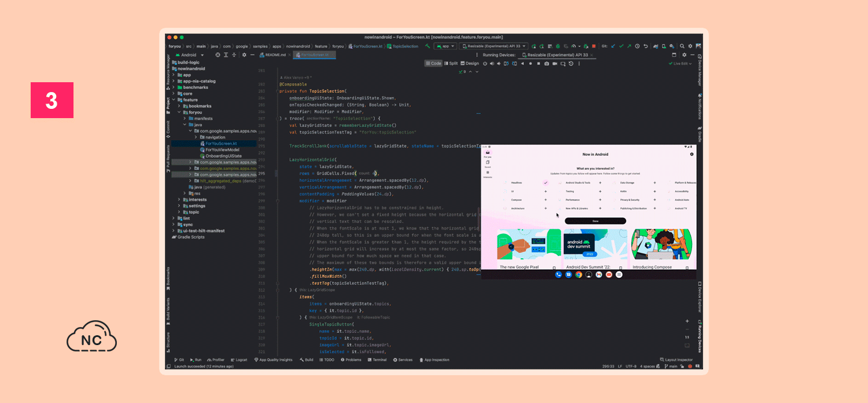
Task: Open IDE settings gear in main toolbar
Action: pyautogui.click(x=690, y=46)
